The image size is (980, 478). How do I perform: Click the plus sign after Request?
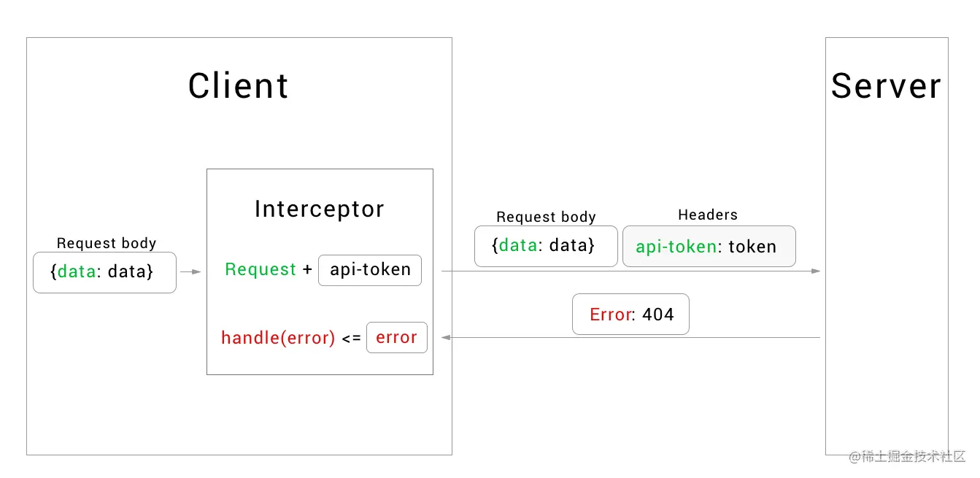point(307,269)
